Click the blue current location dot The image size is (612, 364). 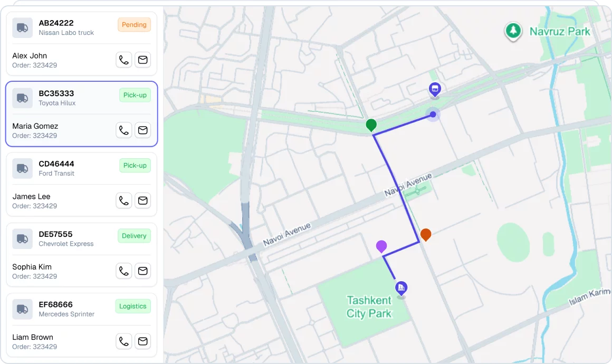coord(433,114)
